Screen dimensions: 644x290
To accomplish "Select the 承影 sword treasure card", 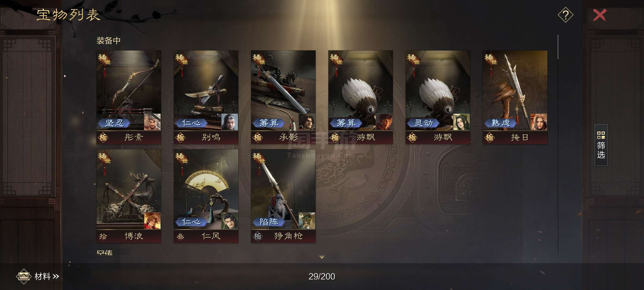I will tap(283, 97).
